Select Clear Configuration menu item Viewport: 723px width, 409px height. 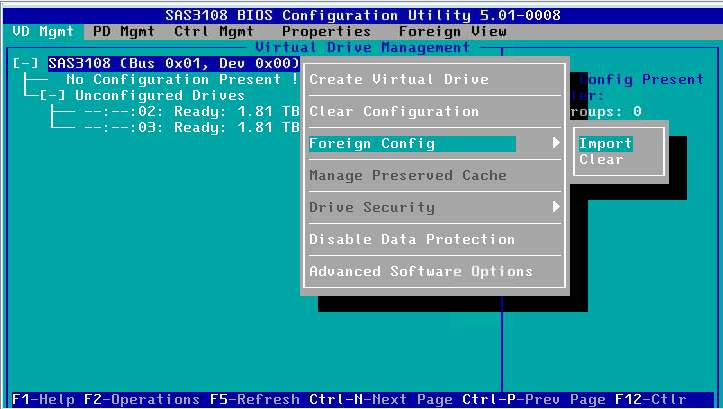(394, 111)
